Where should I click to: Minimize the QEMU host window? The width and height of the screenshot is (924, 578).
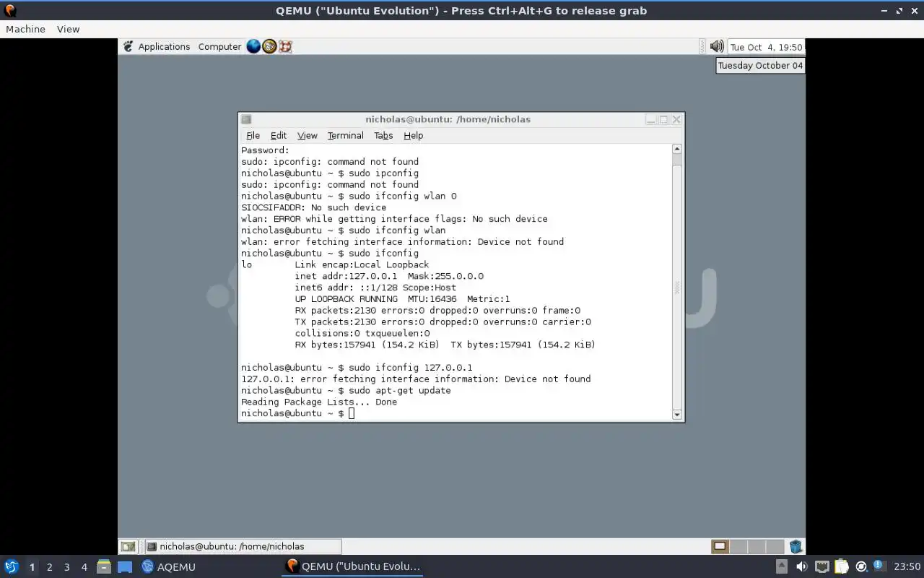click(x=884, y=11)
